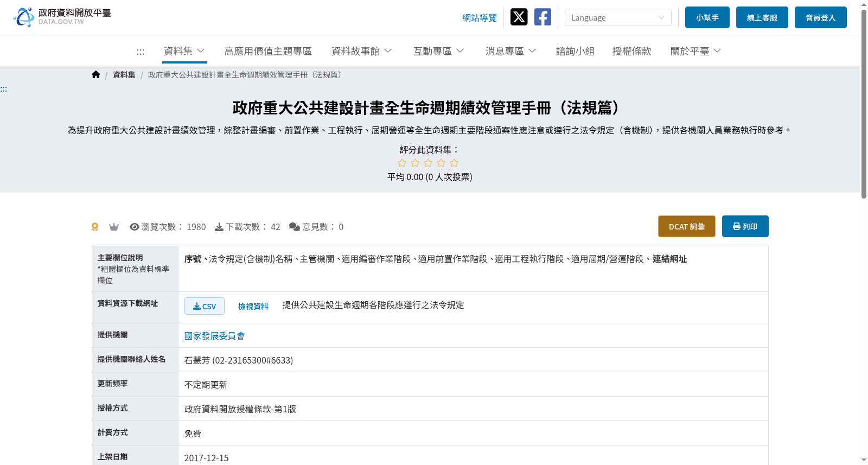The height and width of the screenshot is (465, 868).
Task: Open the 諮詢小組 menu item
Action: tap(575, 51)
